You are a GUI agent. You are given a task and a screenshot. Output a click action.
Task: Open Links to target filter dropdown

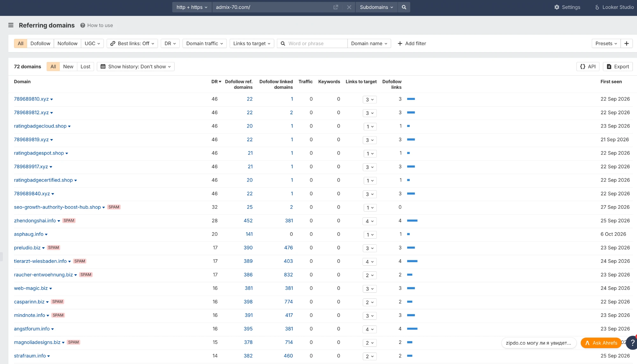pos(252,44)
